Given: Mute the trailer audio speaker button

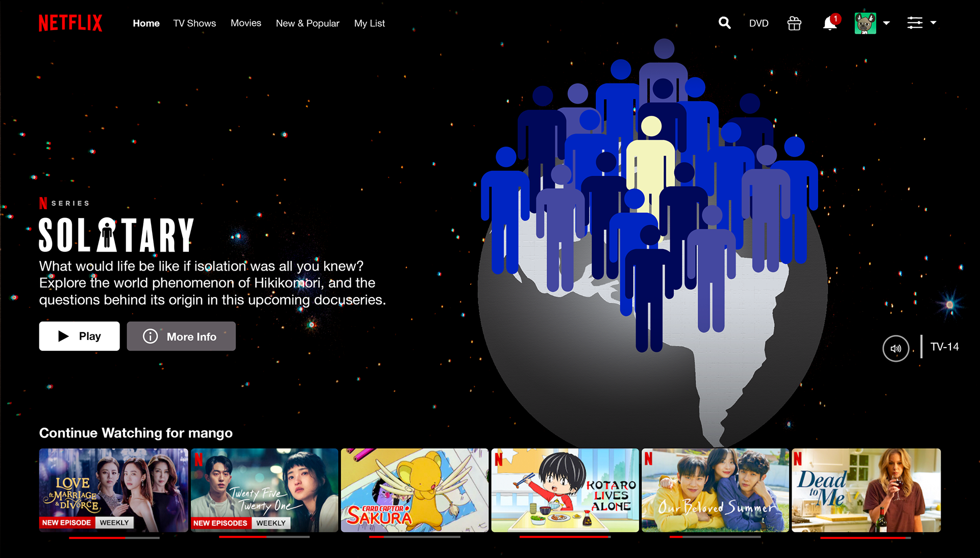Looking at the screenshot, I should (x=896, y=349).
